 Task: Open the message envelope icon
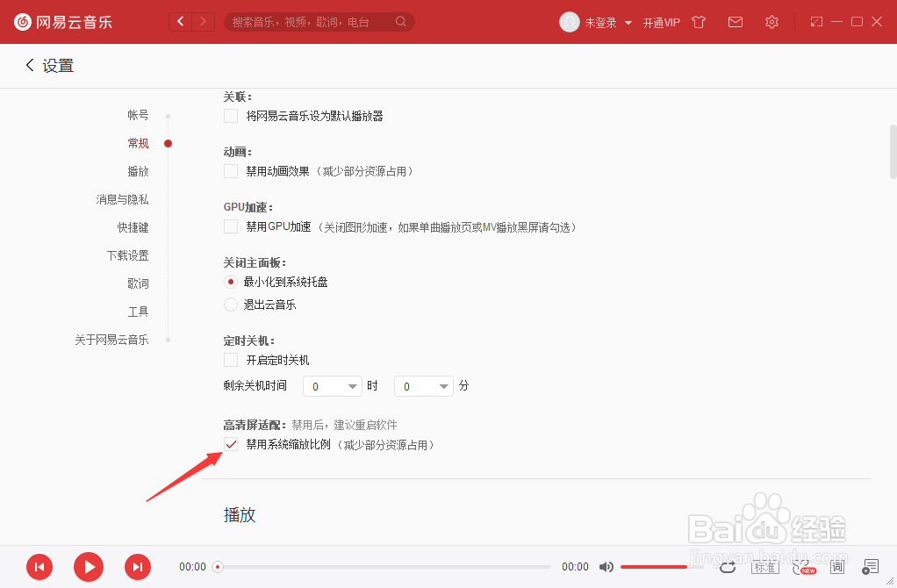click(736, 22)
